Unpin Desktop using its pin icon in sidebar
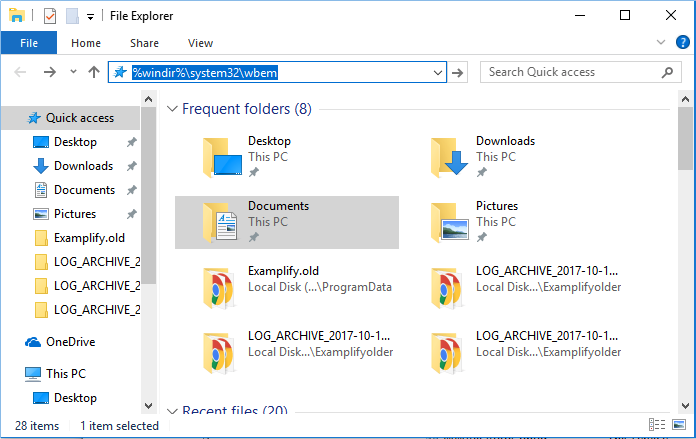 pyautogui.click(x=132, y=142)
